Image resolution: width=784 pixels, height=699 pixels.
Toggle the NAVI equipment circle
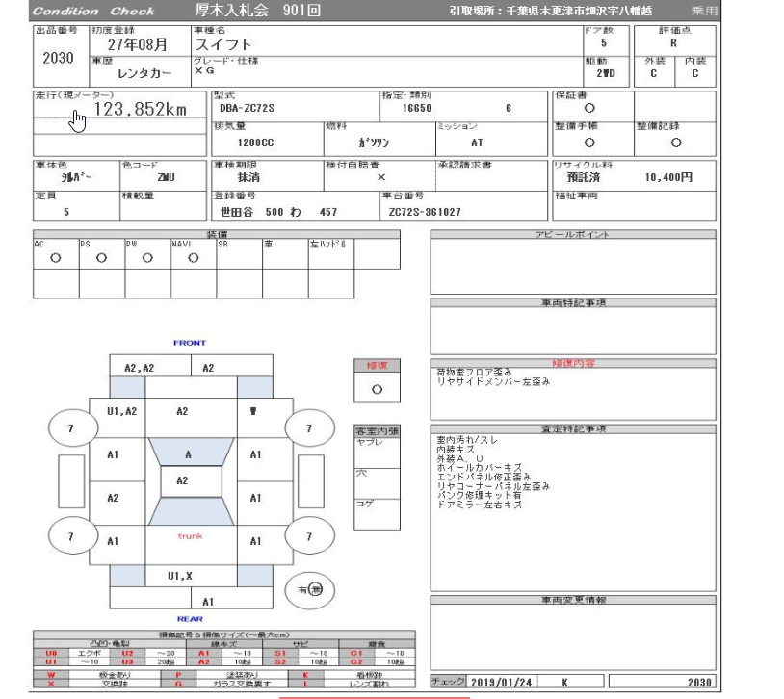193,258
